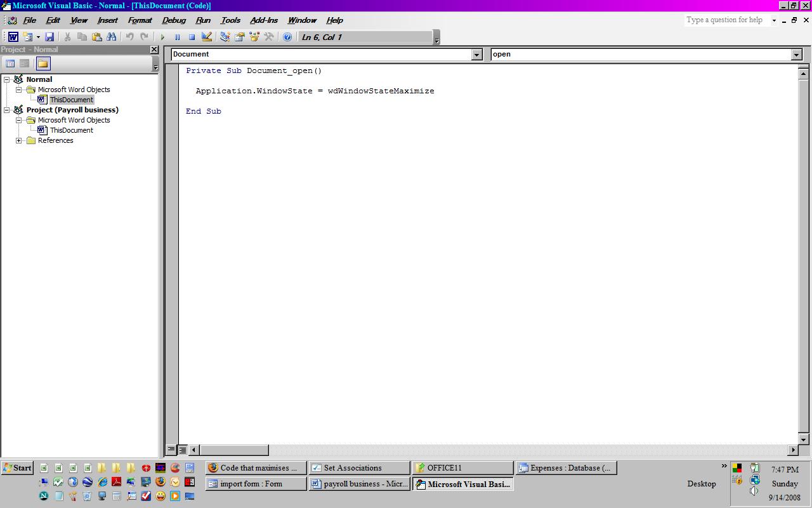Click View Code icon in Project panel

click(10, 63)
